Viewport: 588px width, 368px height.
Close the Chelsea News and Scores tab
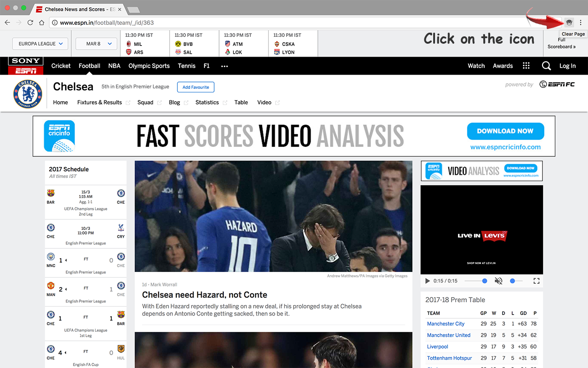click(x=120, y=9)
